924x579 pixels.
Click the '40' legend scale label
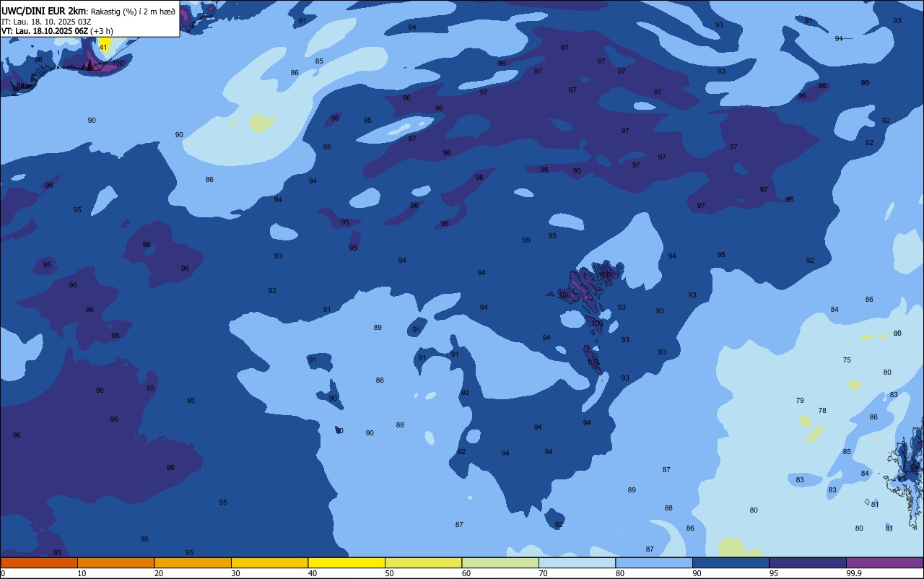[x=313, y=573]
